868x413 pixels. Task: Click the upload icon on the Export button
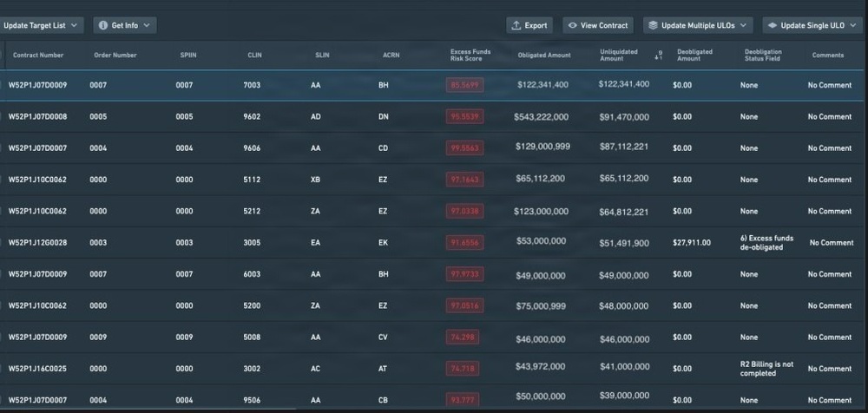(516, 25)
